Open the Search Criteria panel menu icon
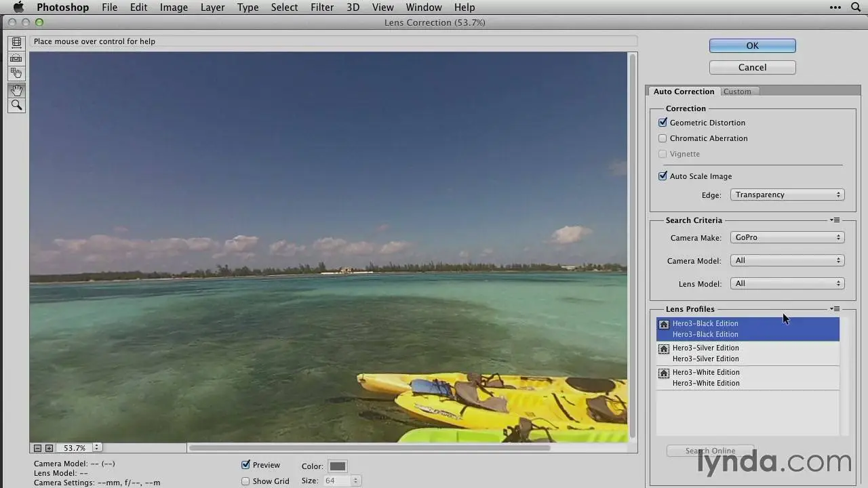 (835, 220)
